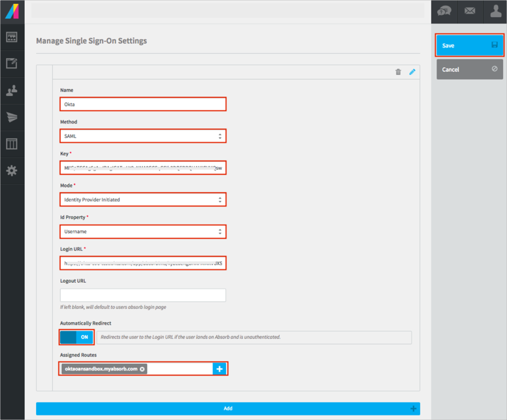Open the gear settings icon in the sidebar
507x420 pixels.
(x=12, y=170)
